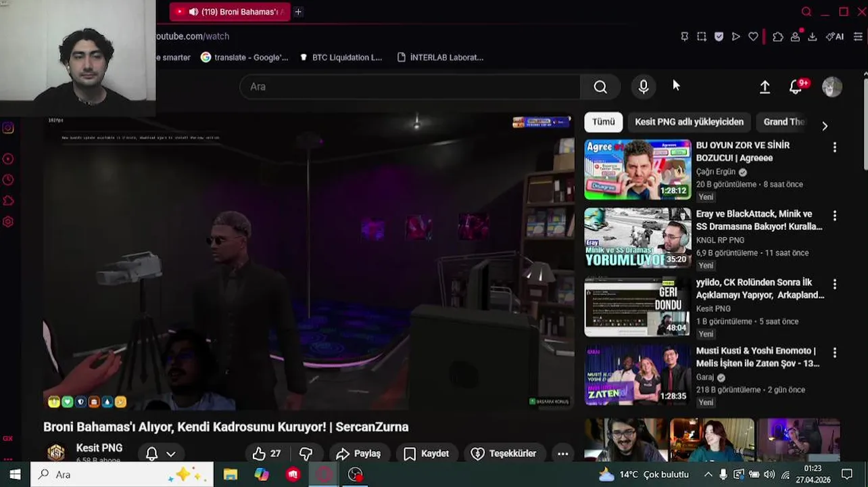Click the Kaydet save button
Screen dimensions: 868x487
pos(426,453)
